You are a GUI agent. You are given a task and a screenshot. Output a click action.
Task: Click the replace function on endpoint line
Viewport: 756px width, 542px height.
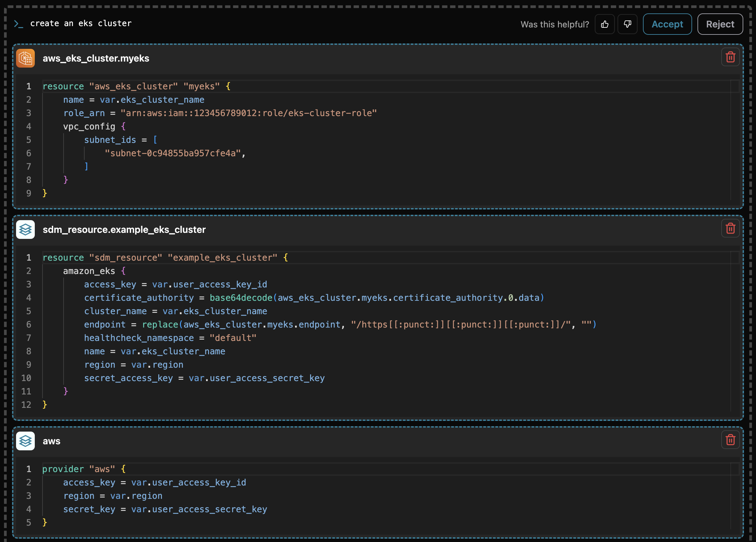click(160, 325)
